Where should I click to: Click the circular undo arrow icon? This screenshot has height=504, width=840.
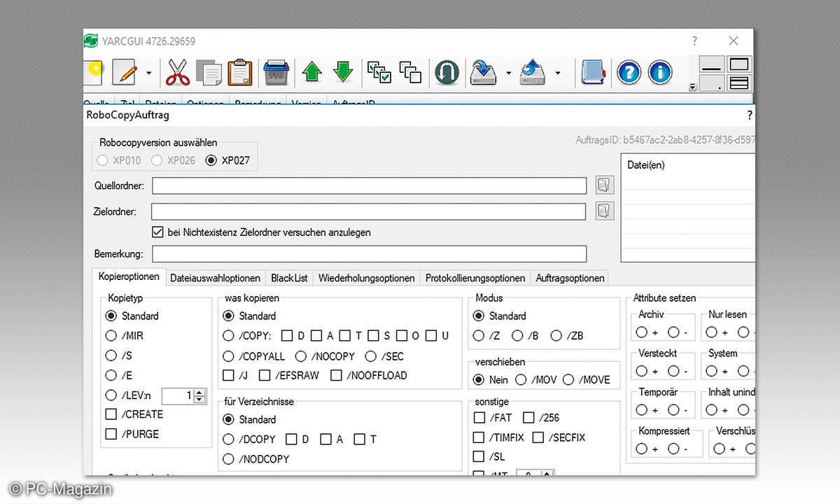coord(447,72)
